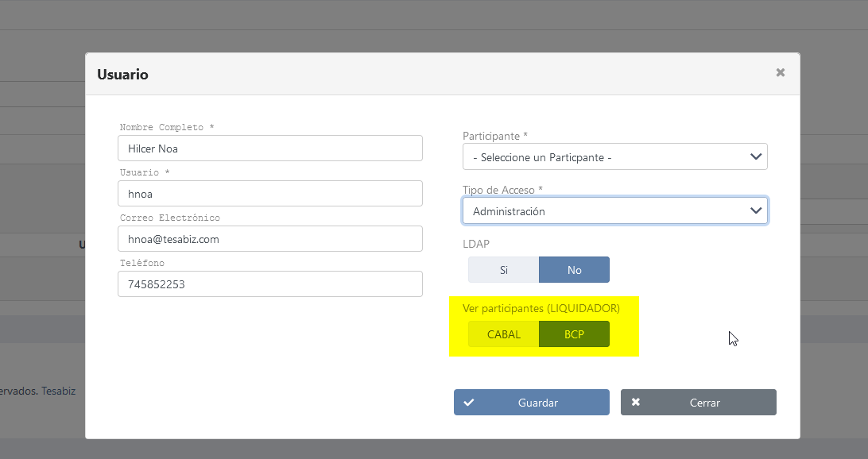Click the Ver participantes (LIQUIDADOR) label
Image resolution: width=868 pixels, height=459 pixels.
(x=541, y=308)
